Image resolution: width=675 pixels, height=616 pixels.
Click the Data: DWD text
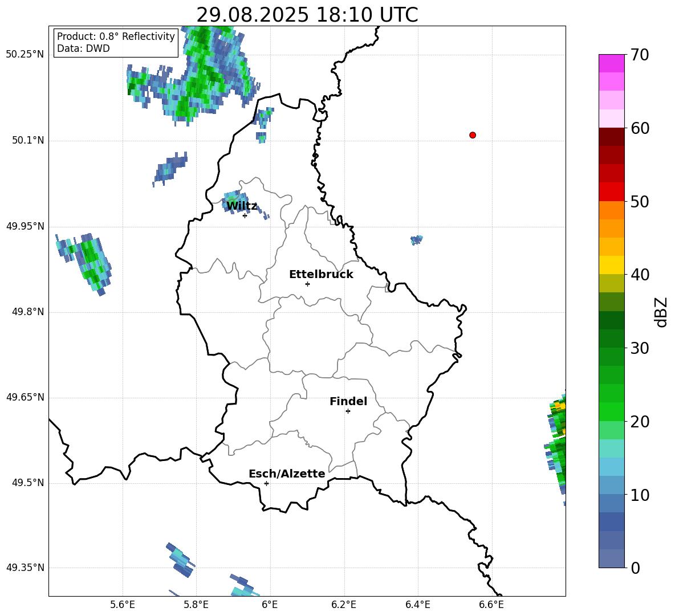[x=83, y=48]
